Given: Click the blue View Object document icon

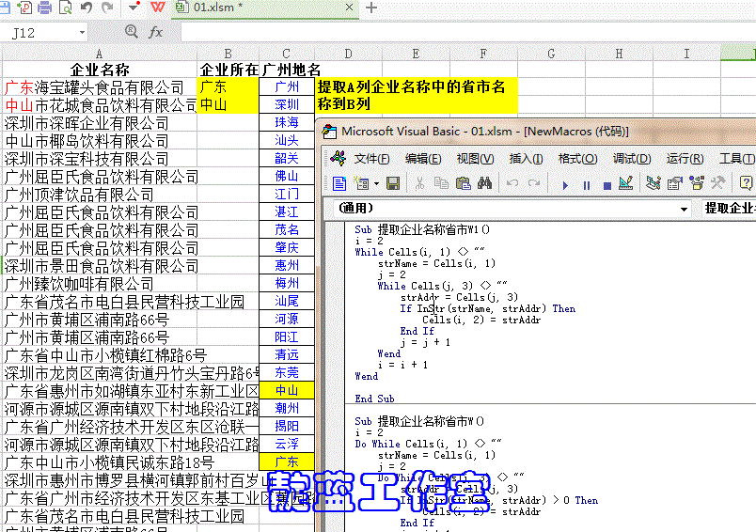Looking at the screenshot, I should point(339,183).
